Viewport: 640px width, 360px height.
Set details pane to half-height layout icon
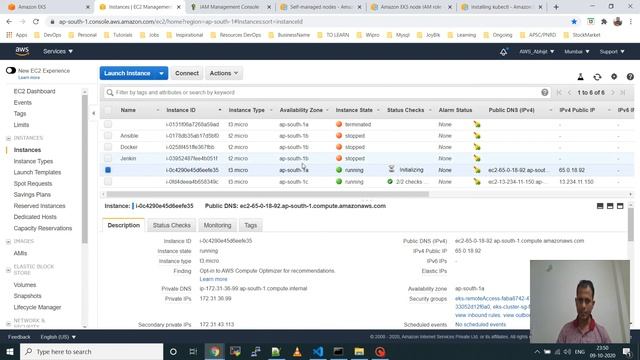pyautogui.click(x=610, y=206)
